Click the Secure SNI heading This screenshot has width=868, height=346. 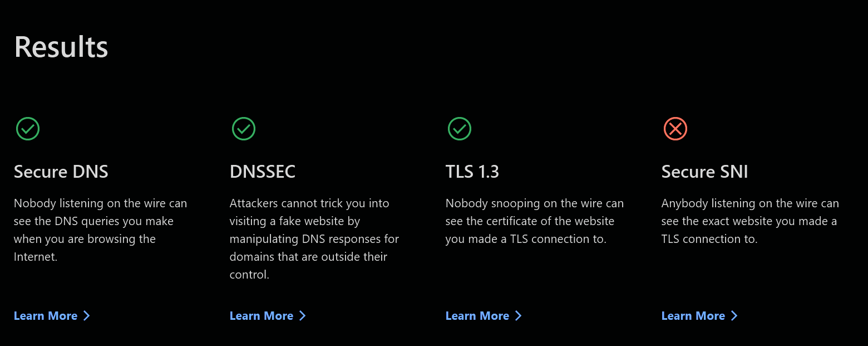click(x=704, y=172)
